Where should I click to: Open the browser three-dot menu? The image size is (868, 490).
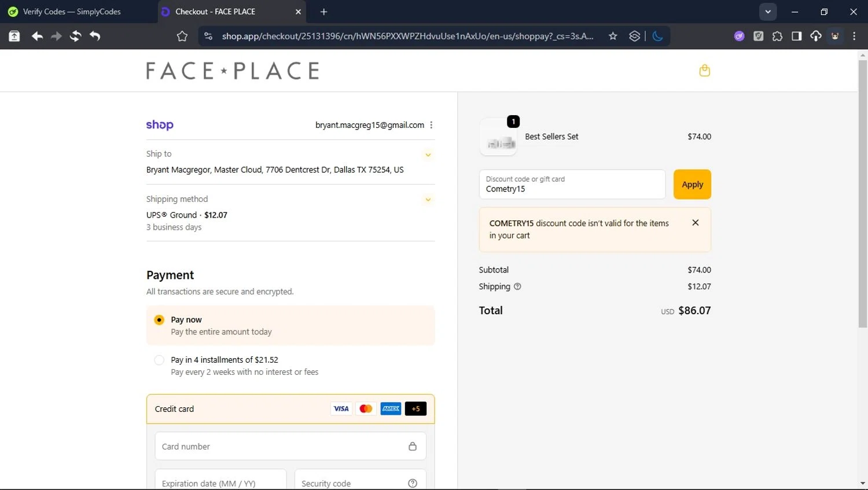(854, 36)
